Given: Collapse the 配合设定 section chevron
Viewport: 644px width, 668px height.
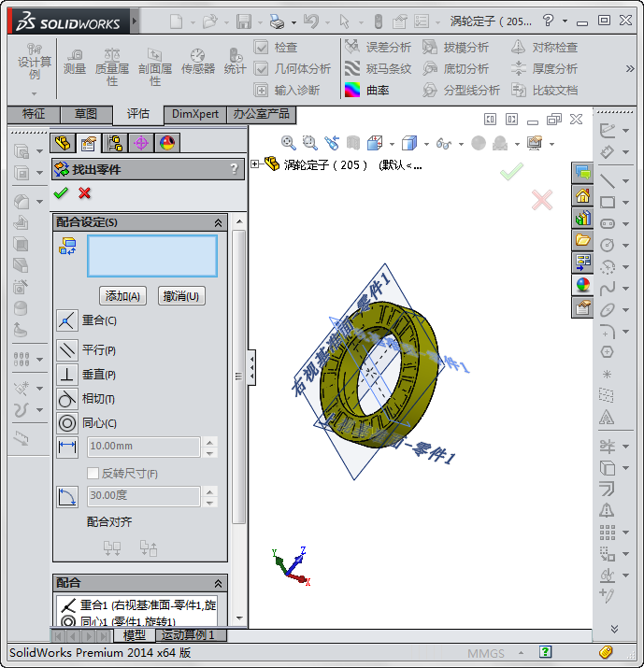Looking at the screenshot, I should tap(219, 222).
